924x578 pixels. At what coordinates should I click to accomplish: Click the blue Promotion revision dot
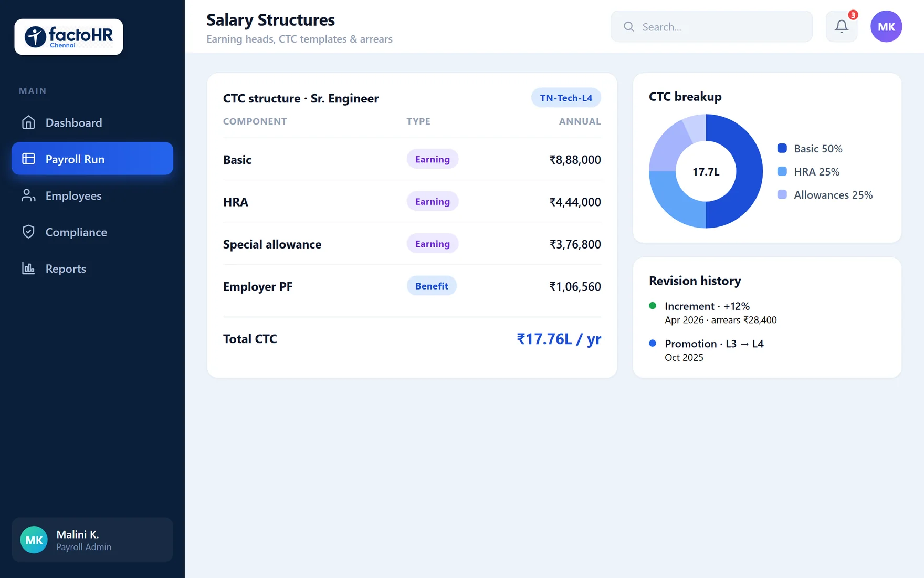[x=653, y=343]
